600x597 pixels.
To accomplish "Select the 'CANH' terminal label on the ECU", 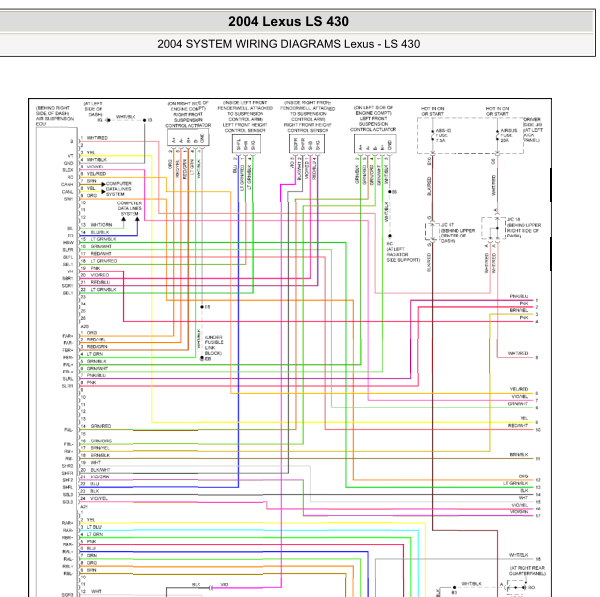I will (67, 184).
